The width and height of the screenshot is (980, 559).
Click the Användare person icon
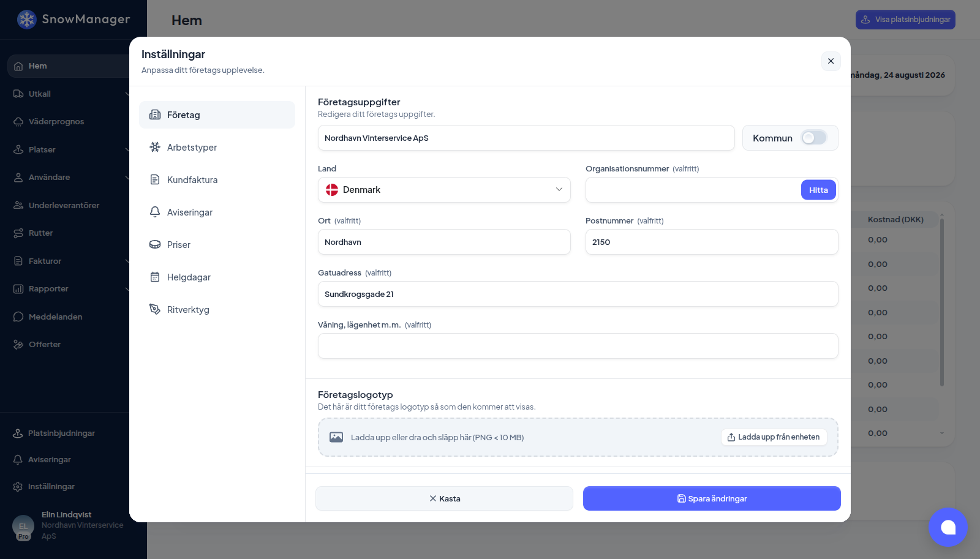point(18,178)
